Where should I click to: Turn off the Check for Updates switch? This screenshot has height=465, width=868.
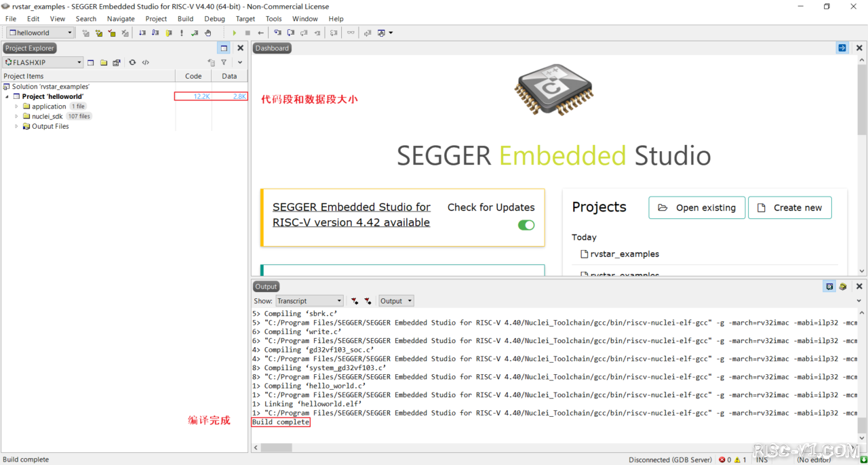coord(526,225)
